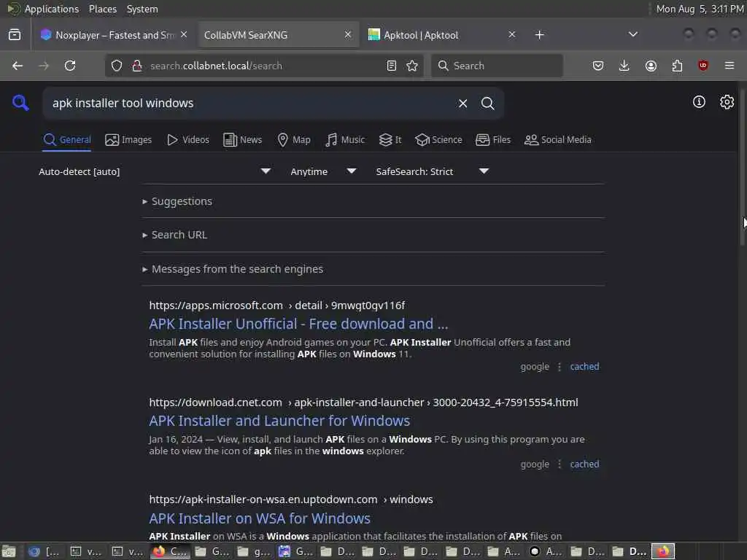747x560 pixels.
Task: Open APK Installer Unofficial result link
Action: [x=298, y=324]
